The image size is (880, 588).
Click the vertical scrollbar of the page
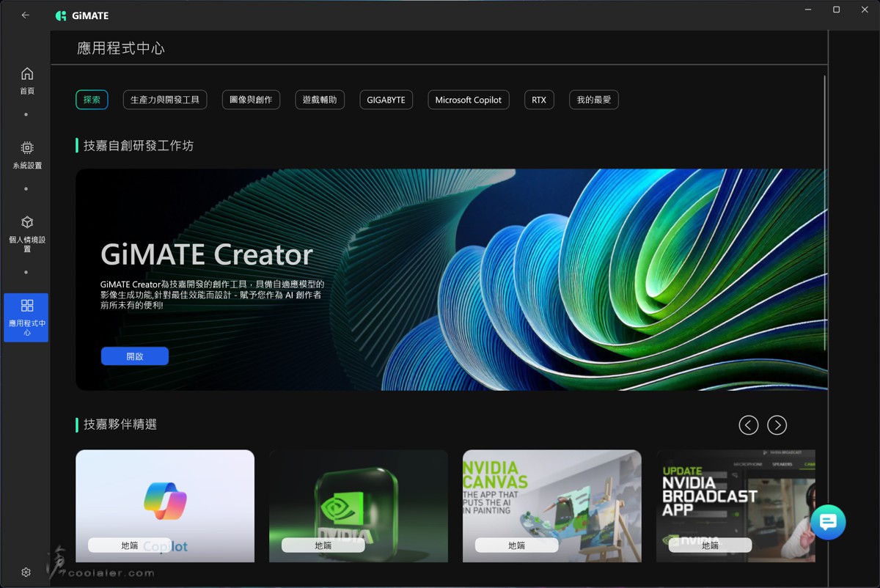(825, 213)
